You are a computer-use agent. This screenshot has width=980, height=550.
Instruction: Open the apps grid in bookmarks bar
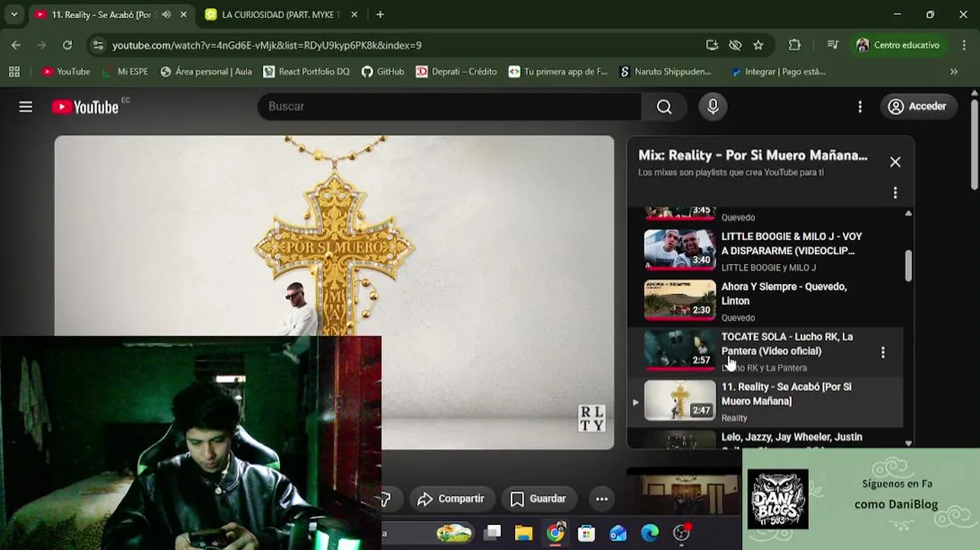point(14,72)
